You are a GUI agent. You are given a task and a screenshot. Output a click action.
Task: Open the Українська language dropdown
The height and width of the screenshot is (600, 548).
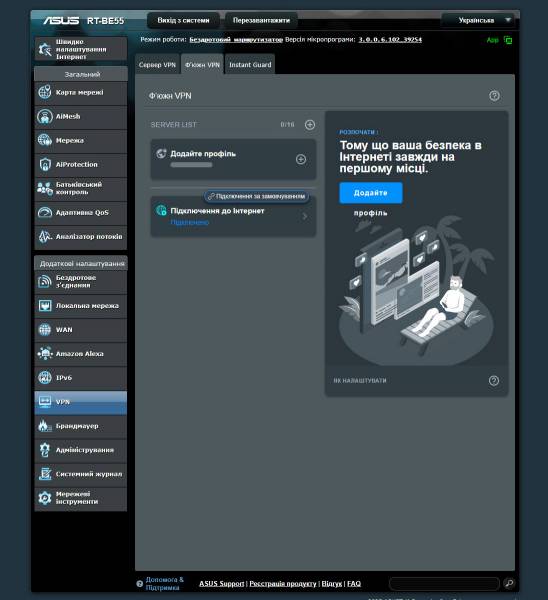click(479, 20)
